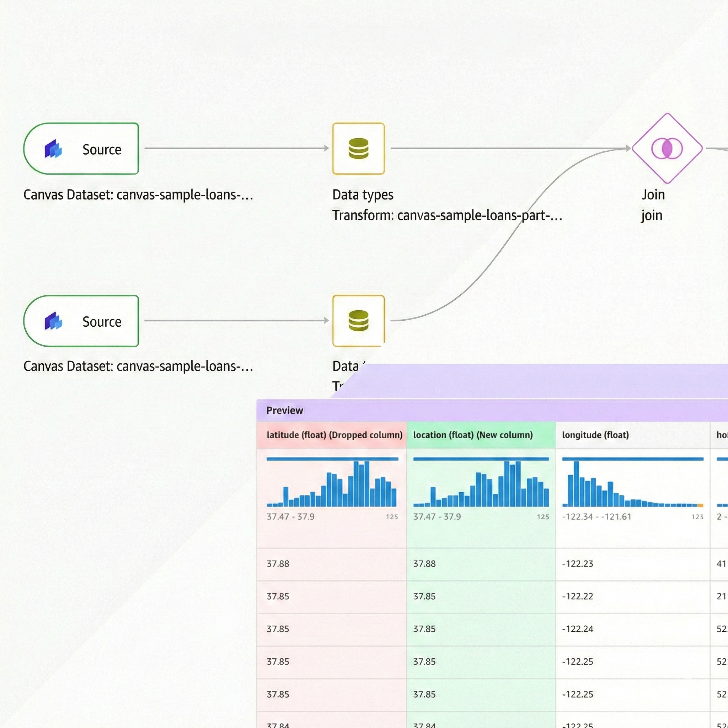Click the lower Canvas Dataset label
The image size is (728, 728).
138,366
